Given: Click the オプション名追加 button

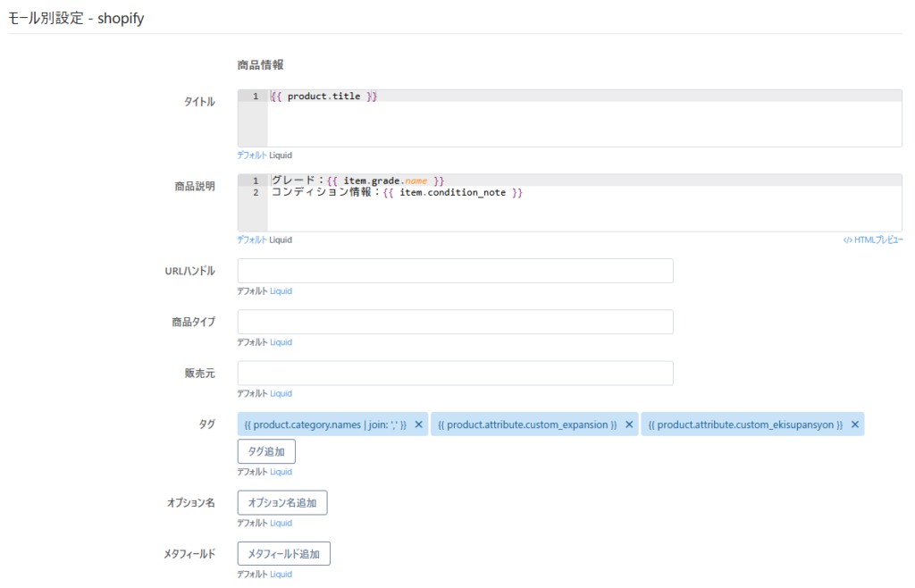Looking at the screenshot, I should pyautogui.click(x=282, y=503).
